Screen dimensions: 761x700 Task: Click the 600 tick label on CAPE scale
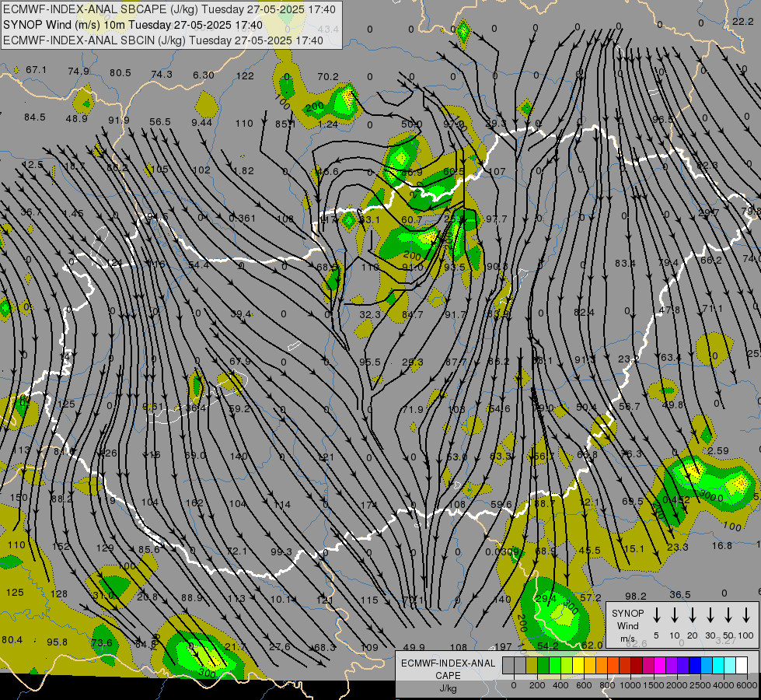tap(583, 685)
